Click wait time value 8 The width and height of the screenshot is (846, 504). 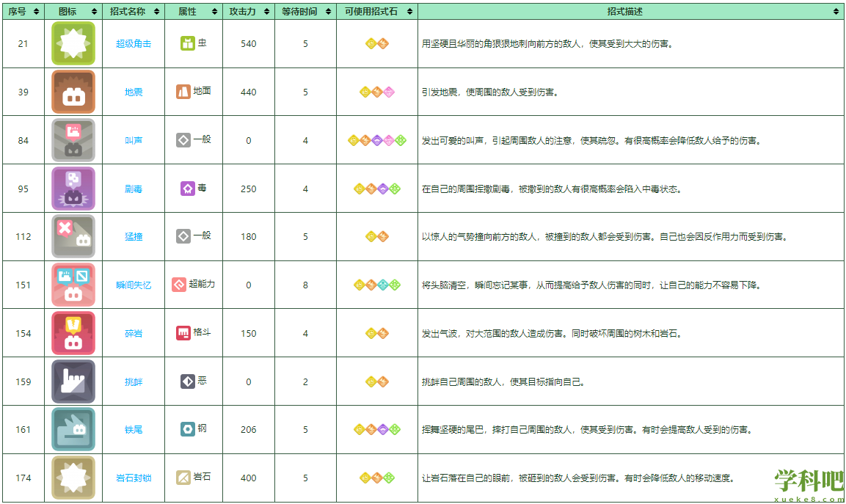pos(305,285)
